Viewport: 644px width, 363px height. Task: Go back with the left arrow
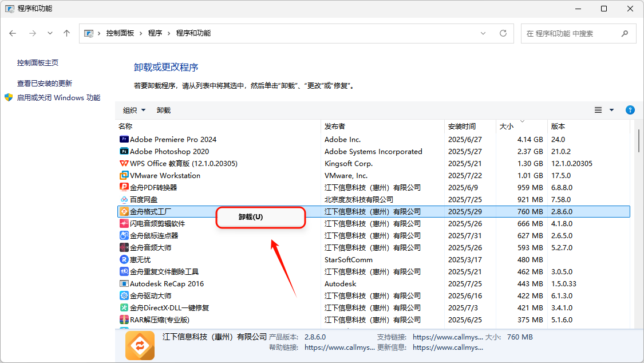[x=13, y=33]
